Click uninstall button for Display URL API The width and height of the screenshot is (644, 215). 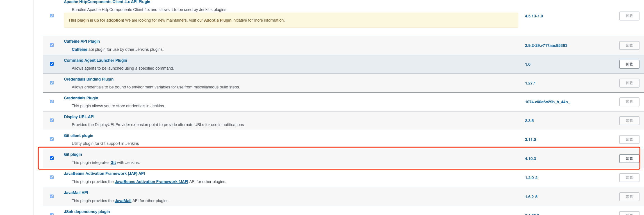pos(629,121)
